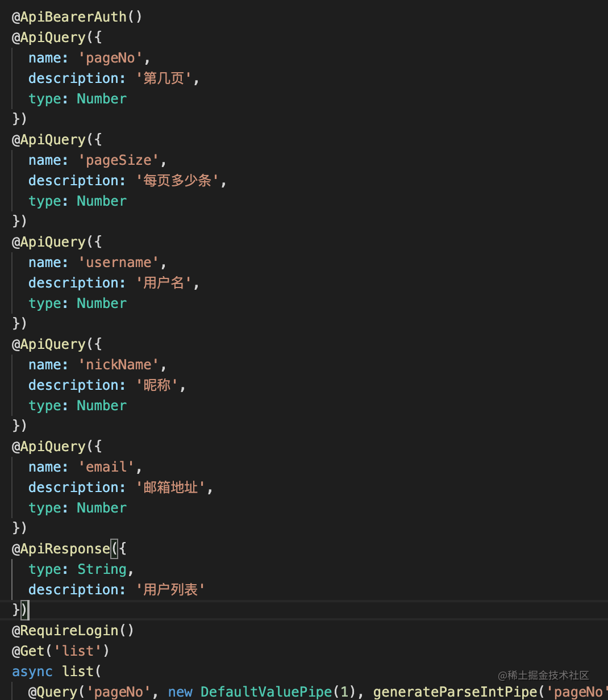Select the '每页多少条' description text

pos(178,181)
